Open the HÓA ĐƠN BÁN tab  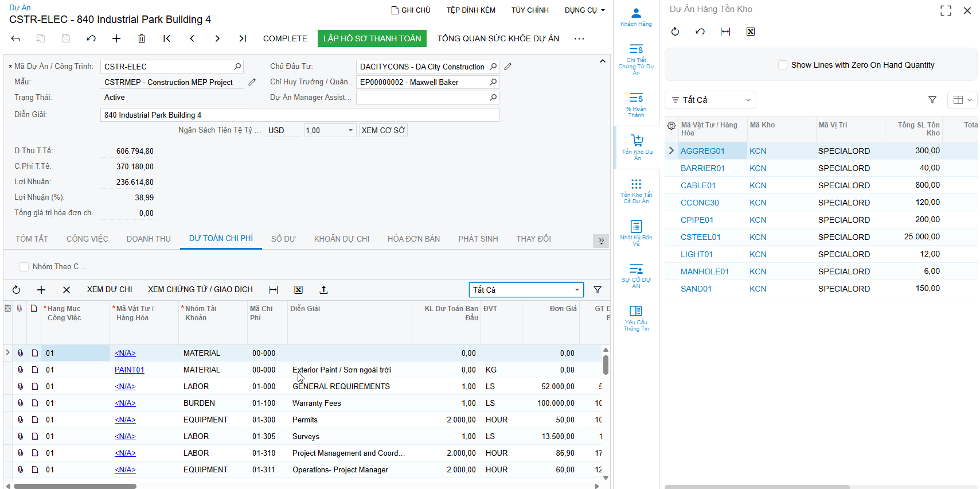coord(413,239)
